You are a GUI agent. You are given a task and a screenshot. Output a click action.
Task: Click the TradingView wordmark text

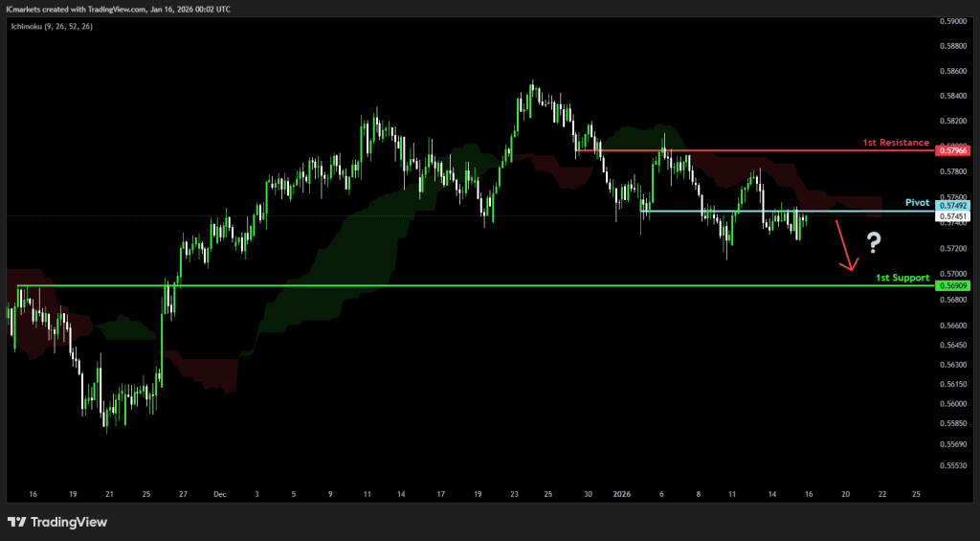click(x=69, y=522)
